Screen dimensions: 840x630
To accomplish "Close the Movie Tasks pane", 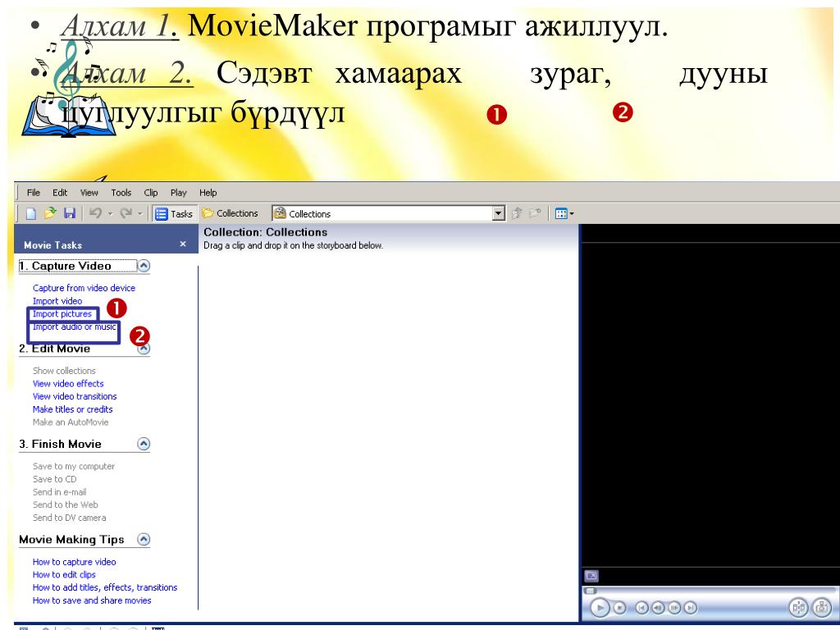I will [183, 244].
